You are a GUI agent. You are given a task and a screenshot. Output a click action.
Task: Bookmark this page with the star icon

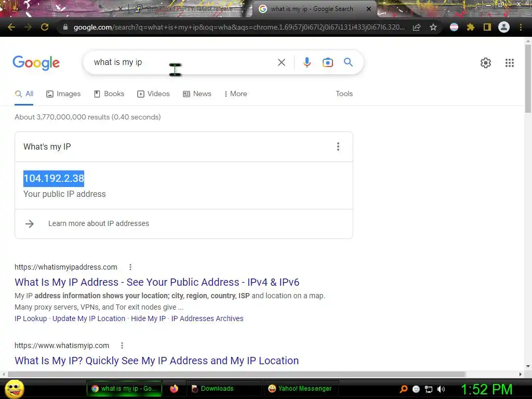pyautogui.click(x=433, y=27)
